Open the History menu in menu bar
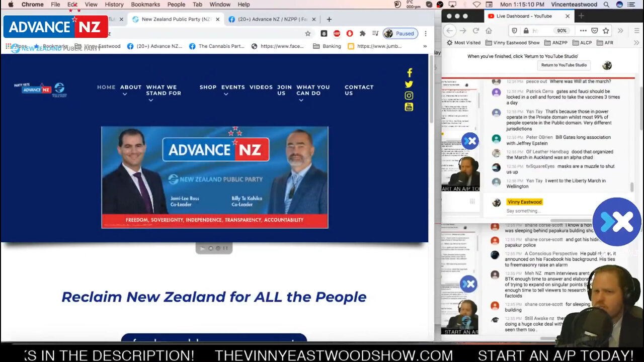Viewport: 644px width, 362px height. pos(114,5)
